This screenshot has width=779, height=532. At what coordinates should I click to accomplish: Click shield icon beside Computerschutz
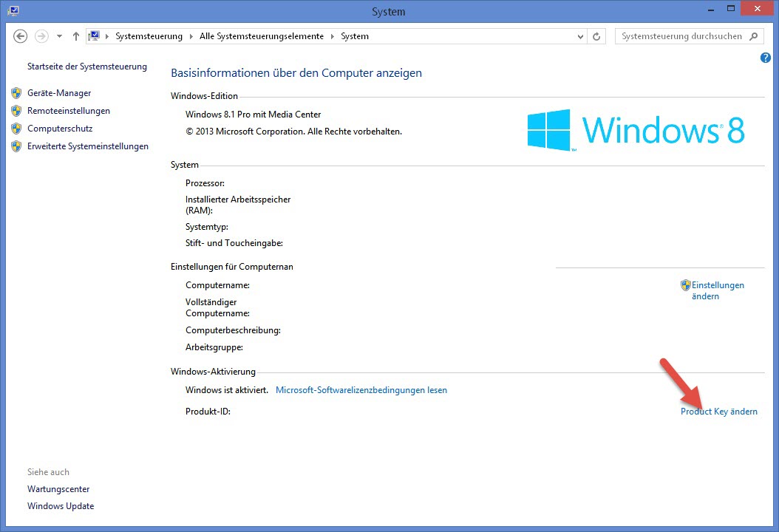tap(16, 129)
